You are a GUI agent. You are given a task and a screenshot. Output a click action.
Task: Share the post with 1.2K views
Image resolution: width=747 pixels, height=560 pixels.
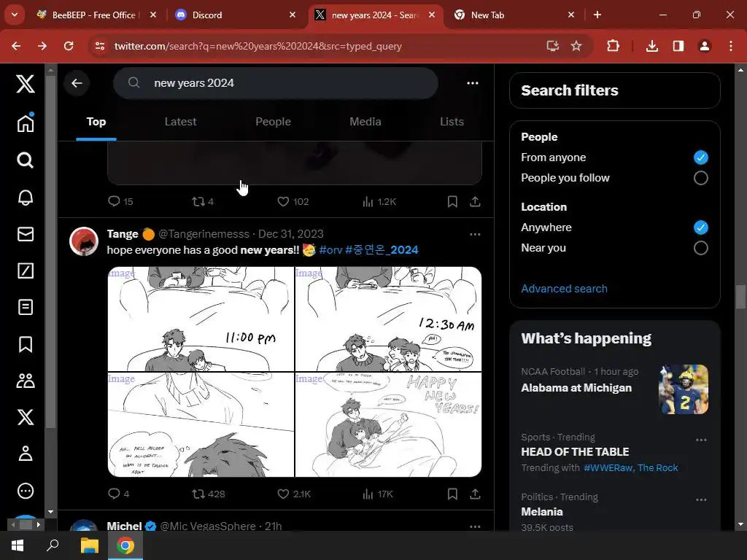pos(474,201)
